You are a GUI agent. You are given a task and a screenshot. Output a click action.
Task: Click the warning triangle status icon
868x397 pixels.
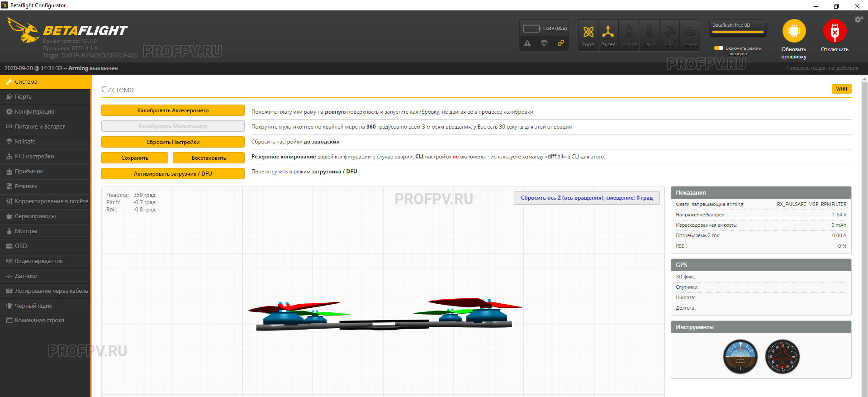(527, 43)
